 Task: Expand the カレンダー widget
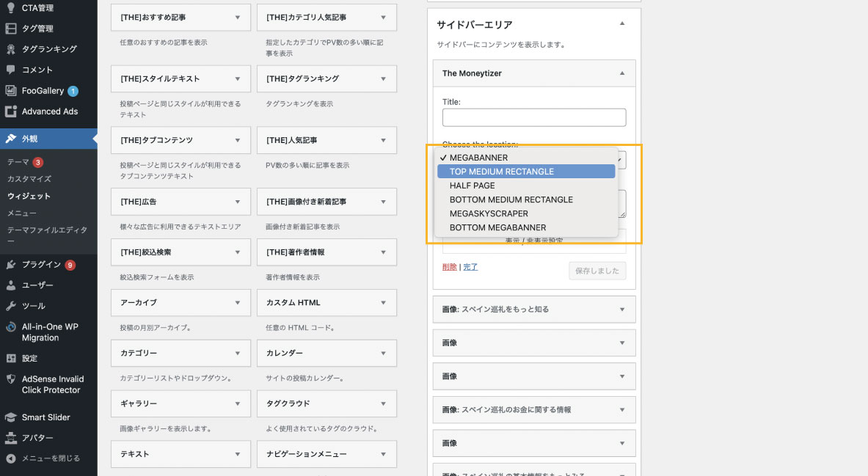point(383,353)
